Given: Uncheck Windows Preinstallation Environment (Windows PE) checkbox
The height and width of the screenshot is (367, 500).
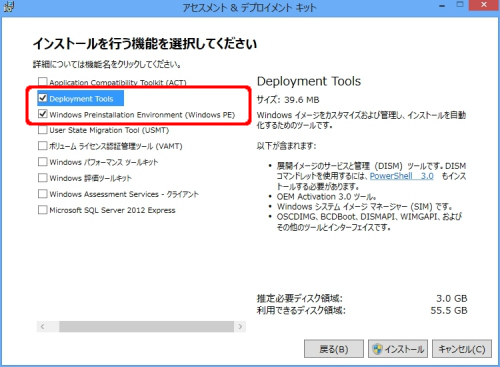Looking at the screenshot, I should (x=43, y=114).
